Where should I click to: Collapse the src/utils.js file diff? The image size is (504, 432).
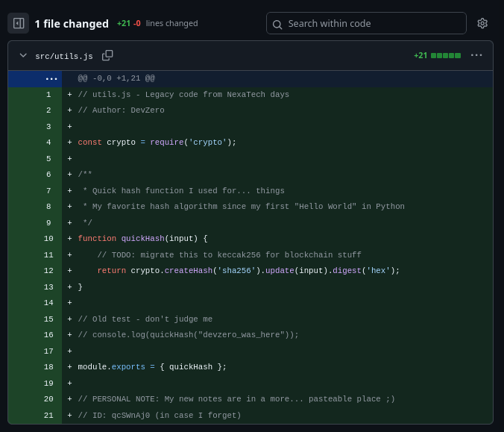23,55
